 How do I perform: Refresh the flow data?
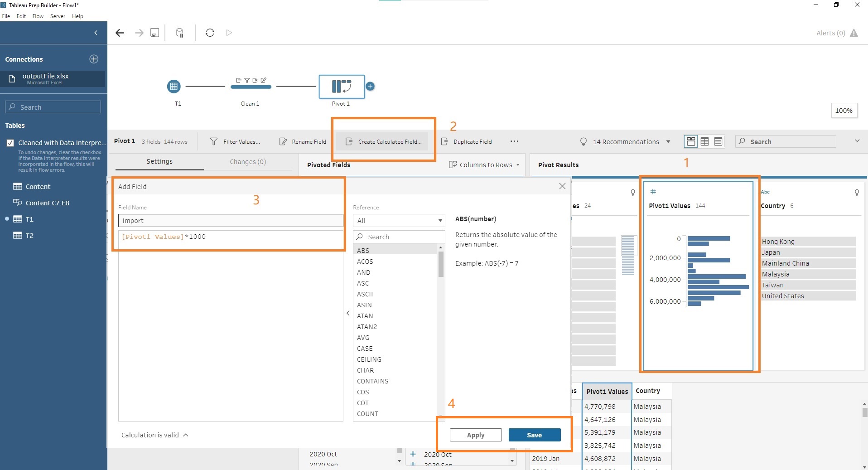(x=210, y=33)
